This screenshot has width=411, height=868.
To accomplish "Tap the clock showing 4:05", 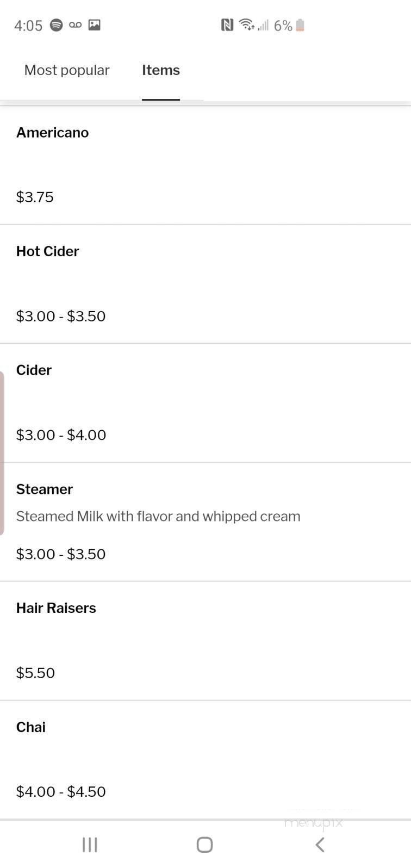I will tap(28, 25).
